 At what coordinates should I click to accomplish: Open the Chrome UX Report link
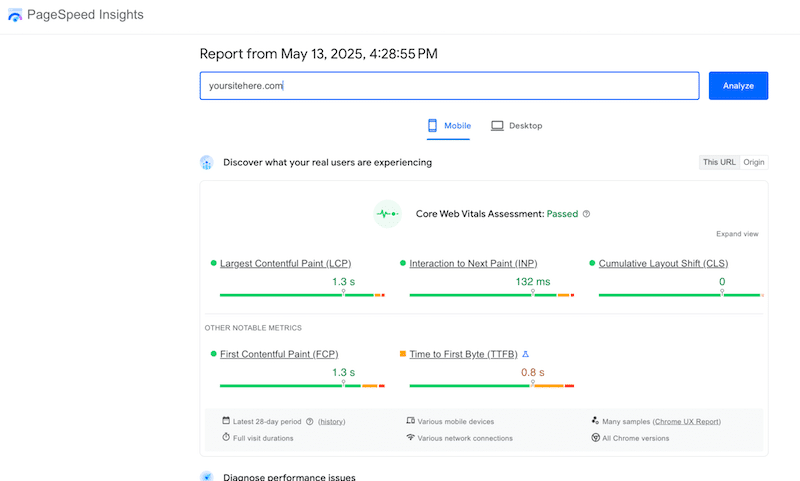tap(687, 422)
